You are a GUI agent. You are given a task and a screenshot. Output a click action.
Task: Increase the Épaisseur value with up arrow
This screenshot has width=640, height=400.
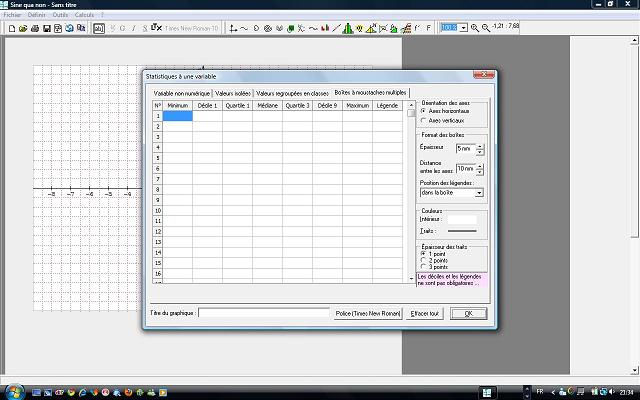pyautogui.click(x=480, y=145)
